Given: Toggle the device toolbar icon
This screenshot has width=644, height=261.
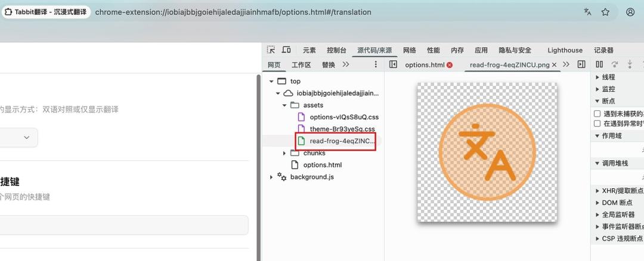Looking at the screenshot, I should [286, 50].
